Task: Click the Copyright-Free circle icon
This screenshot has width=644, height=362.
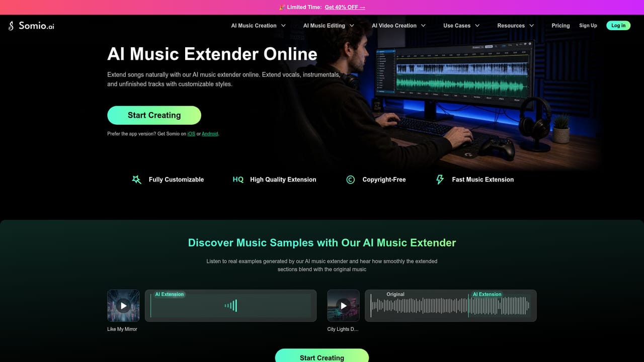Action: [x=351, y=179]
